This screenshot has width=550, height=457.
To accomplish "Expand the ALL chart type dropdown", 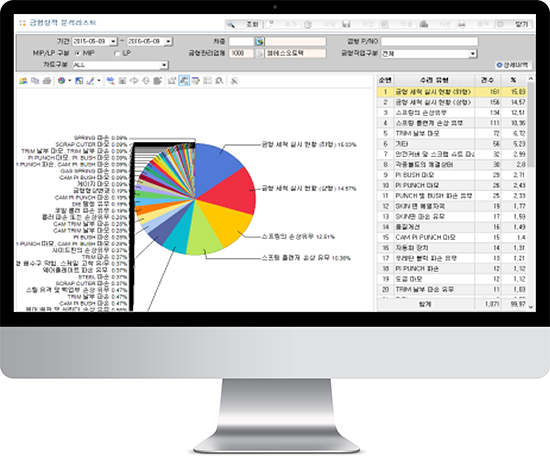I will [164, 65].
